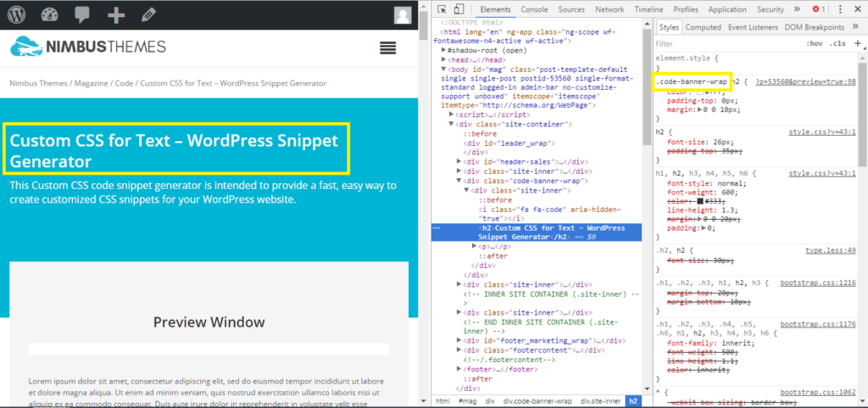Expand the div.footercontent node
868x408 pixels.
459,349
